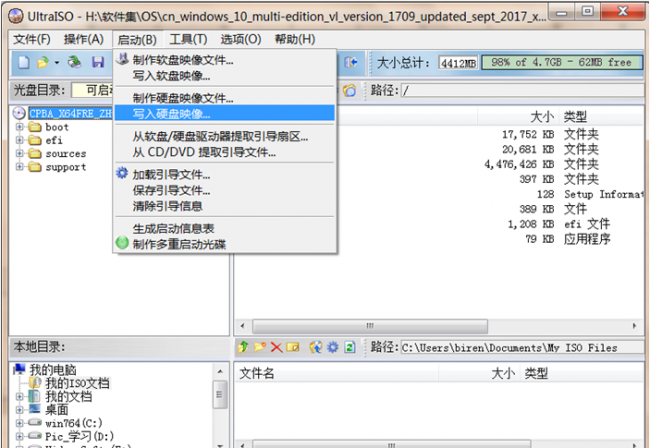The width and height of the screenshot is (650, 448).
Task: Click the 98% of 4.7GB capacity bar
Action: [x=562, y=63]
